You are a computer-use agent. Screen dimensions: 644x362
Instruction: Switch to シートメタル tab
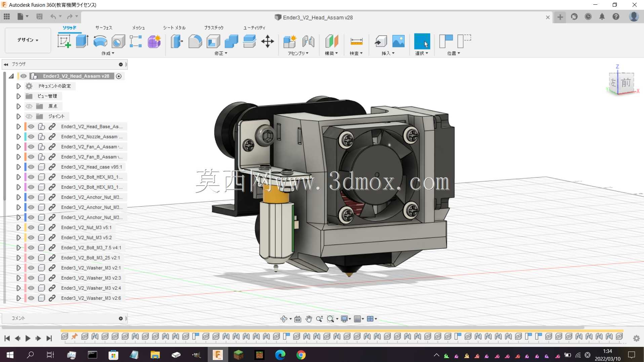point(174,28)
